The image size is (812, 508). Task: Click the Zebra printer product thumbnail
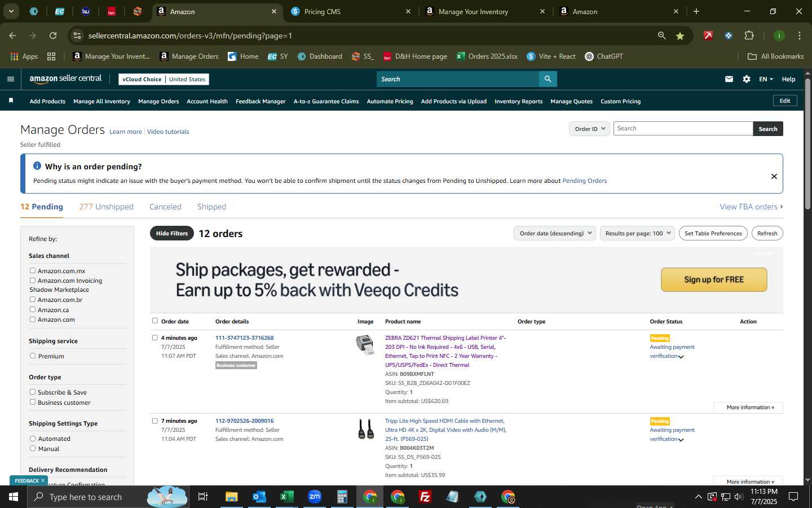click(x=365, y=345)
